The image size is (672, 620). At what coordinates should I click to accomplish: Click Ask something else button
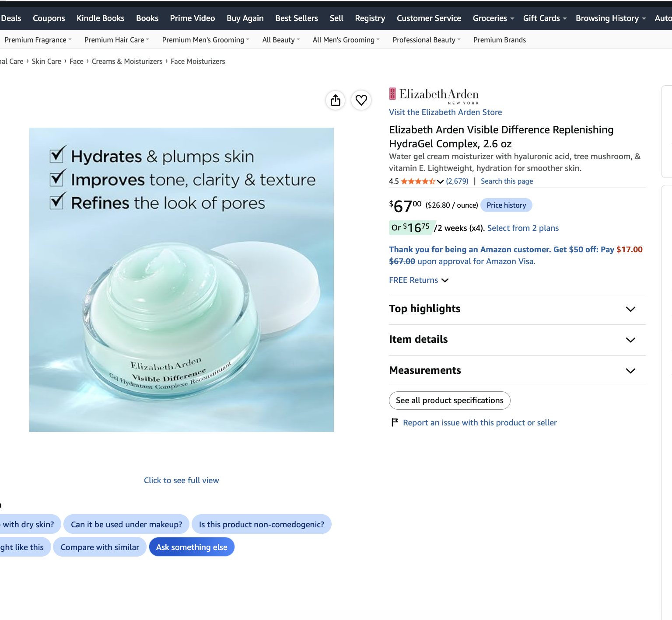click(192, 547)
